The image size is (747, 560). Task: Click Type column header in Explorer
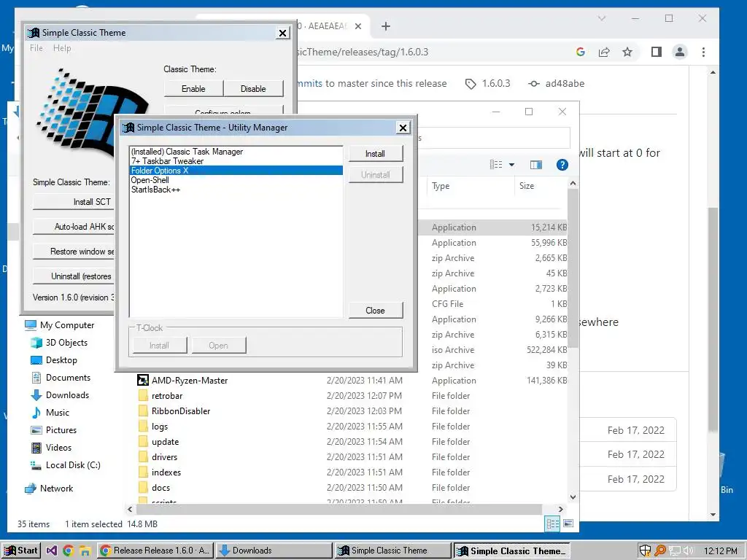469,186
